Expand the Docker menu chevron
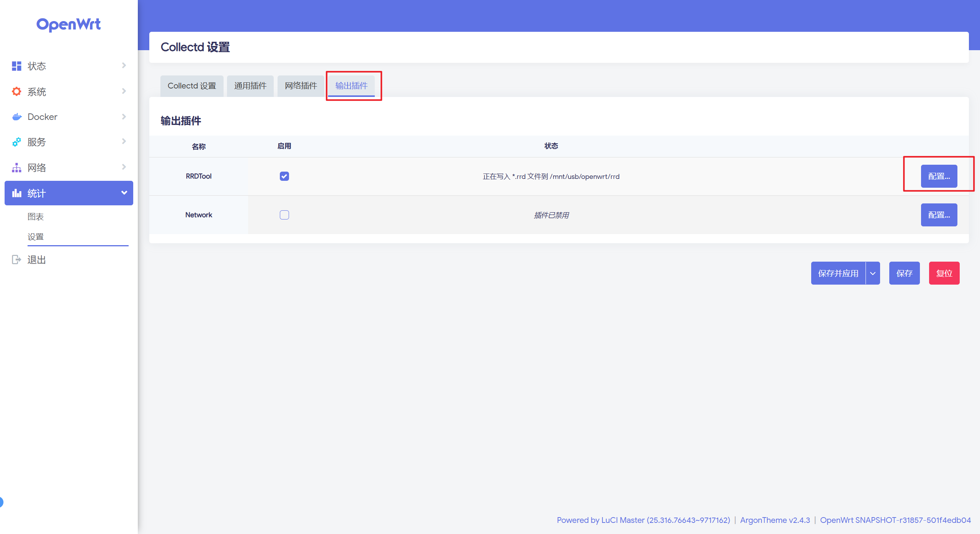Image resolution: width=980 pixels, height=534 pixels. coord(124,116)
